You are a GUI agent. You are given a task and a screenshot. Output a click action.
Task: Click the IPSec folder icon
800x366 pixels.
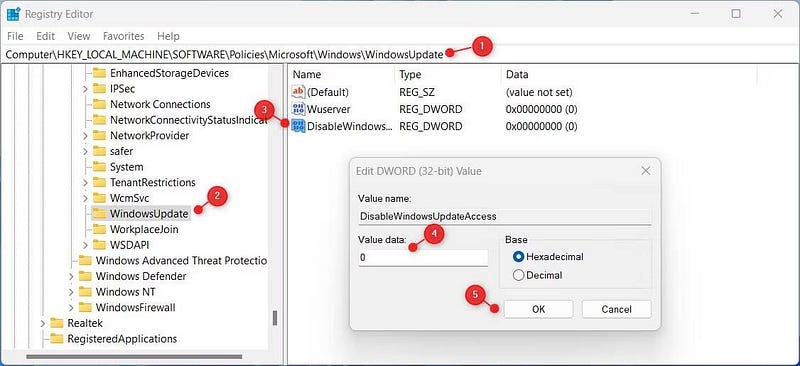tap(99, 89)
